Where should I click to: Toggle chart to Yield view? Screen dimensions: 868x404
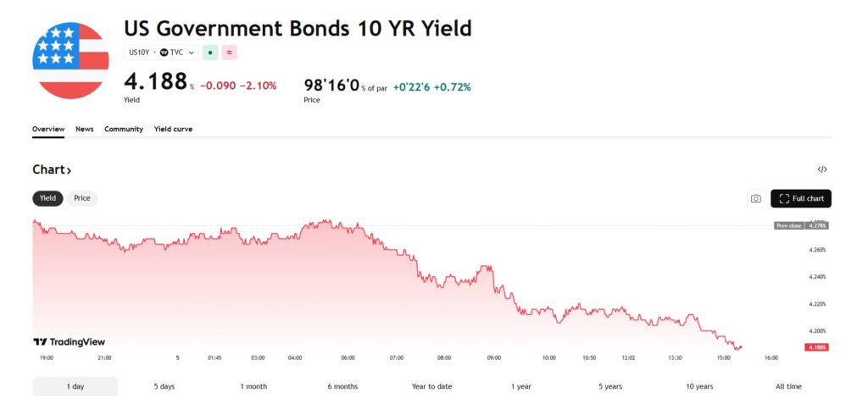pyautogui.click(x=48, y=198)
